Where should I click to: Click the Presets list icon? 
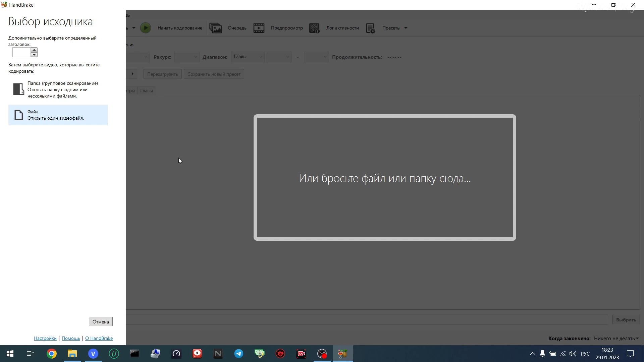(x=370, y=28)
